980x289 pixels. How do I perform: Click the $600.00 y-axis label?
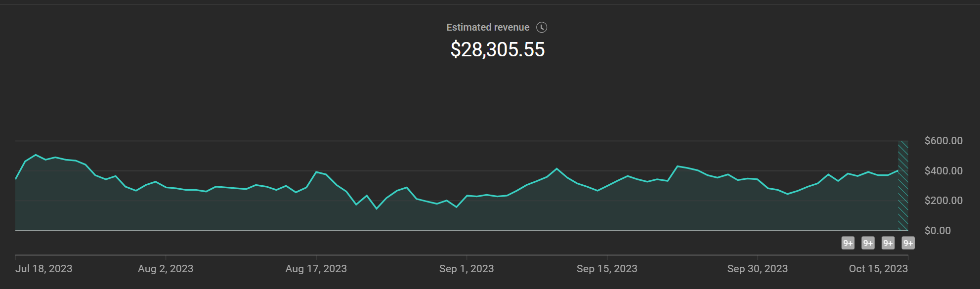tap(943, 141)
